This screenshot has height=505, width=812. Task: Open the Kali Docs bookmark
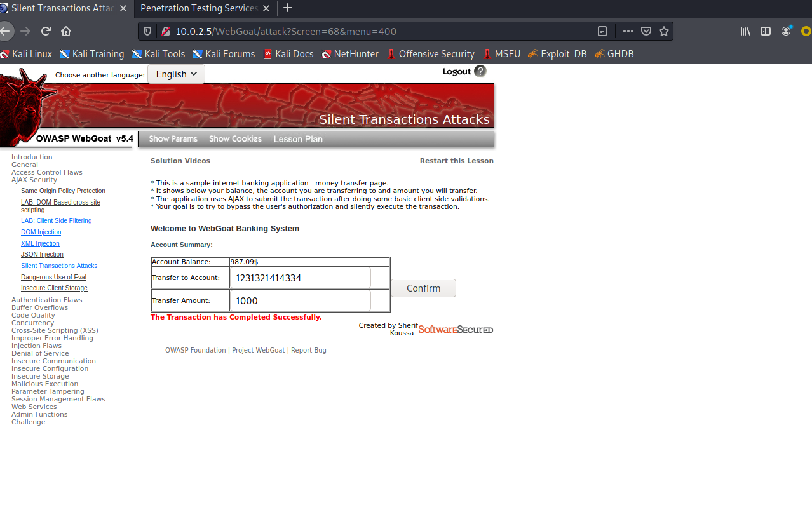288,54
